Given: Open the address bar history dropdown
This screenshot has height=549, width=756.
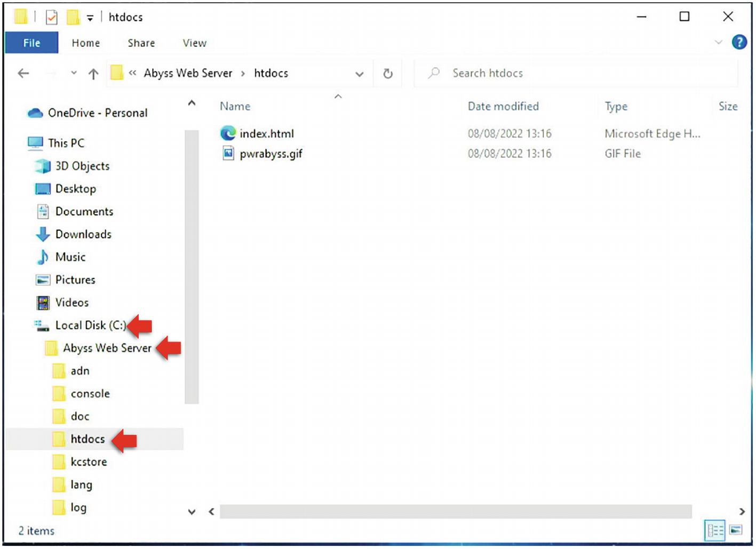Looking at the screenshot, I should tap(360, 74).
